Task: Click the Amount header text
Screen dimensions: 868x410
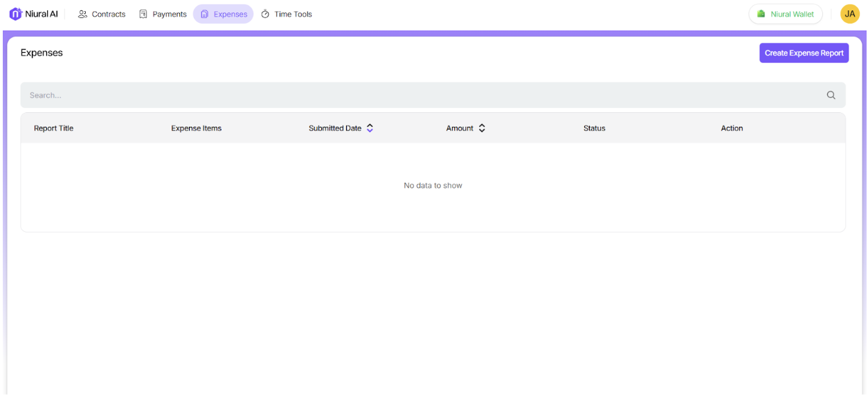Action: (460, 128)
